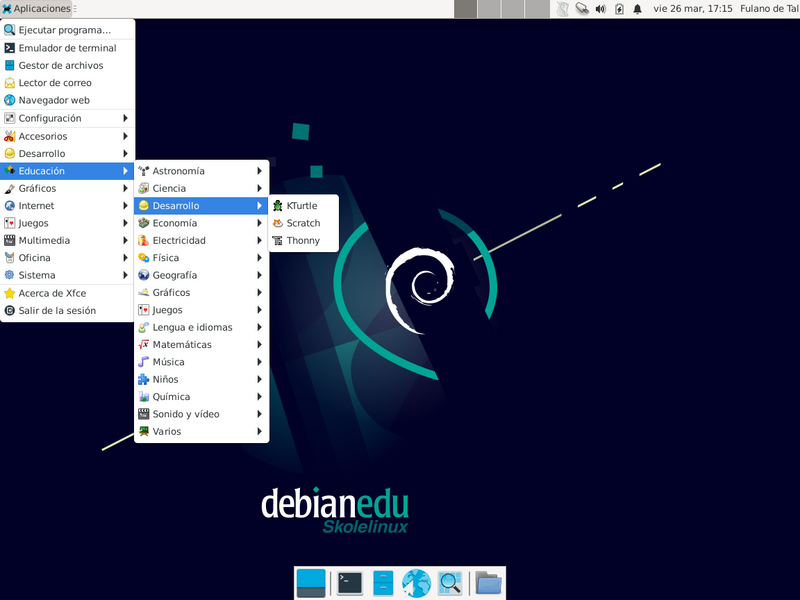Click the network connection tray icon

tap(582, 9)
